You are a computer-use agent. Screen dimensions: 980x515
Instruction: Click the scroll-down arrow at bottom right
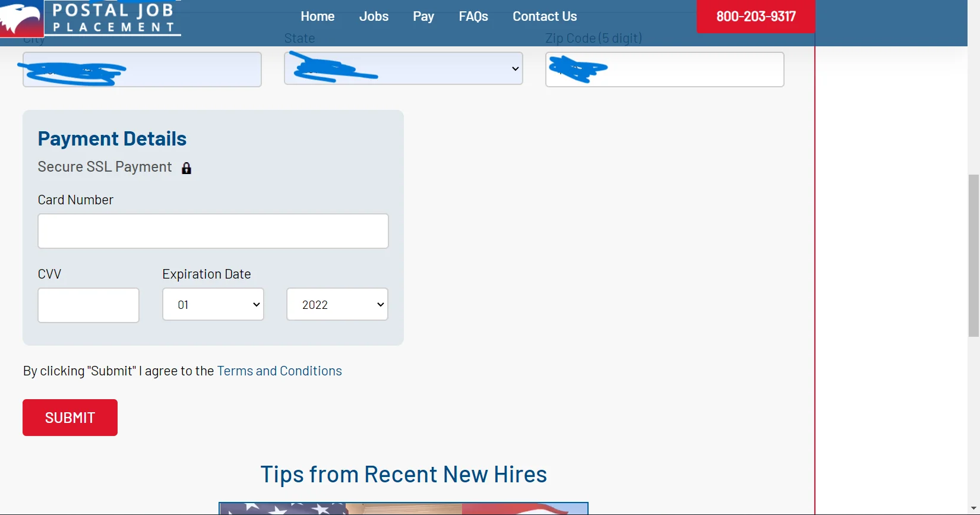click(x=973, y=510)
